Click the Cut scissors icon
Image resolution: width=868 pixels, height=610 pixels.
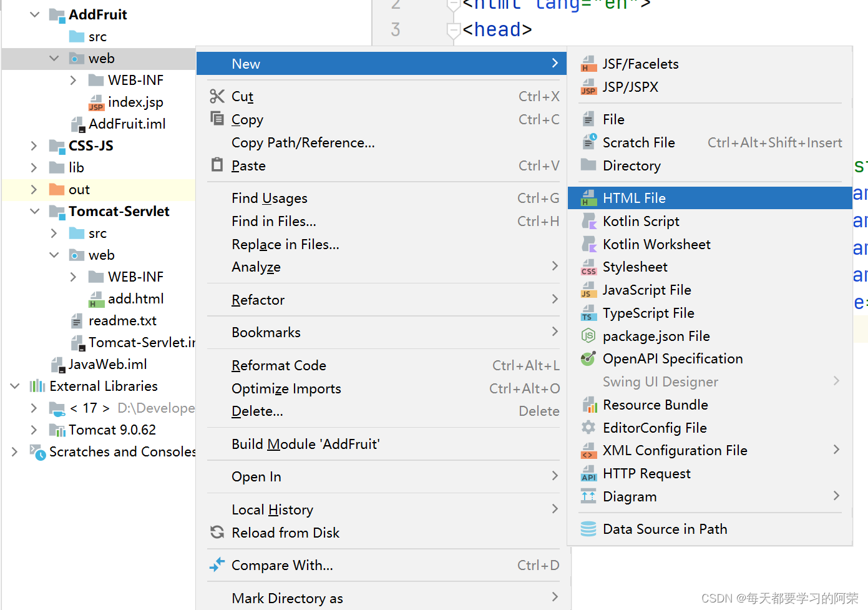click(x=217, y=96)
